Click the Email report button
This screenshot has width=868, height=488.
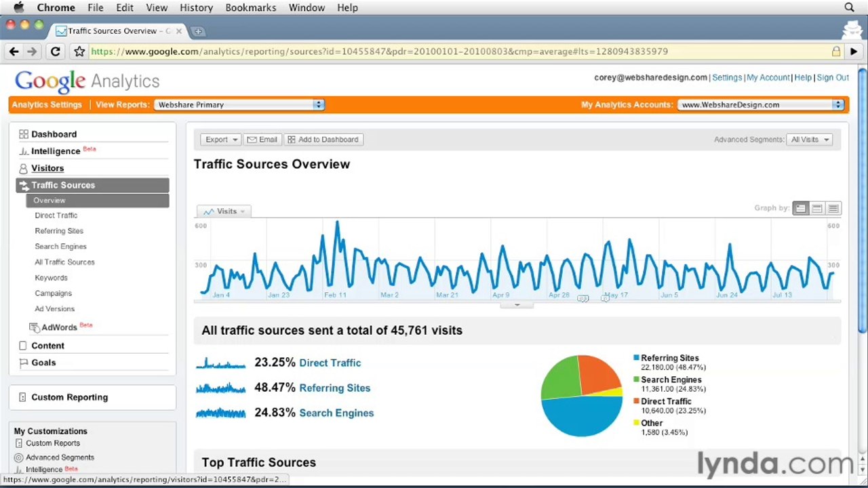(262, 140)
